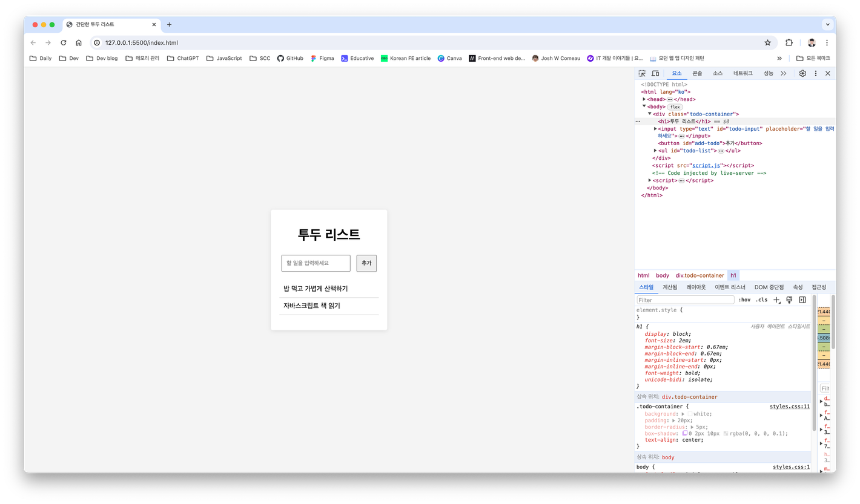Expand the padding shorthand property triangle
This screenshot has width=860, height=504.
[x=674, y=420]
